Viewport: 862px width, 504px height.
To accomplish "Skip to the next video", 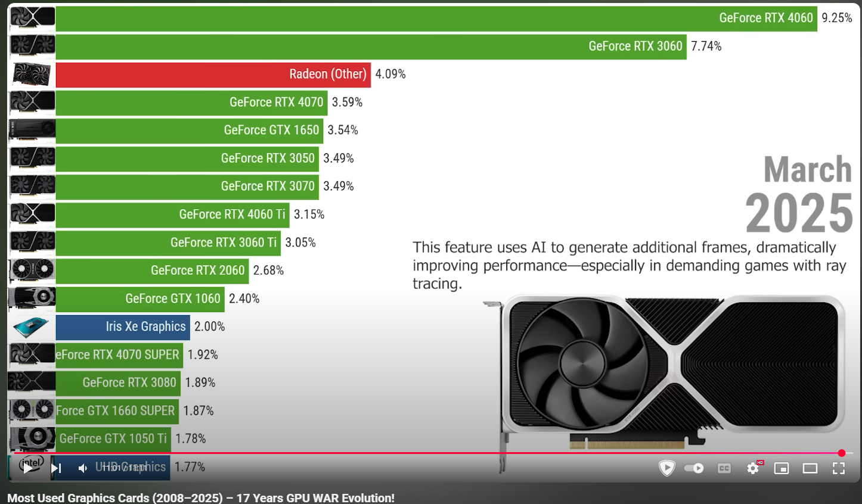I will 56,468.
